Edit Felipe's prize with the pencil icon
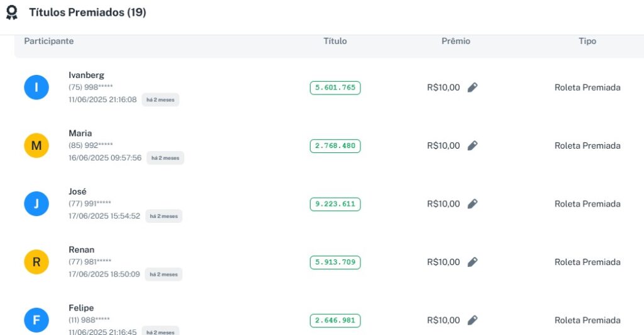 [472, 321]
